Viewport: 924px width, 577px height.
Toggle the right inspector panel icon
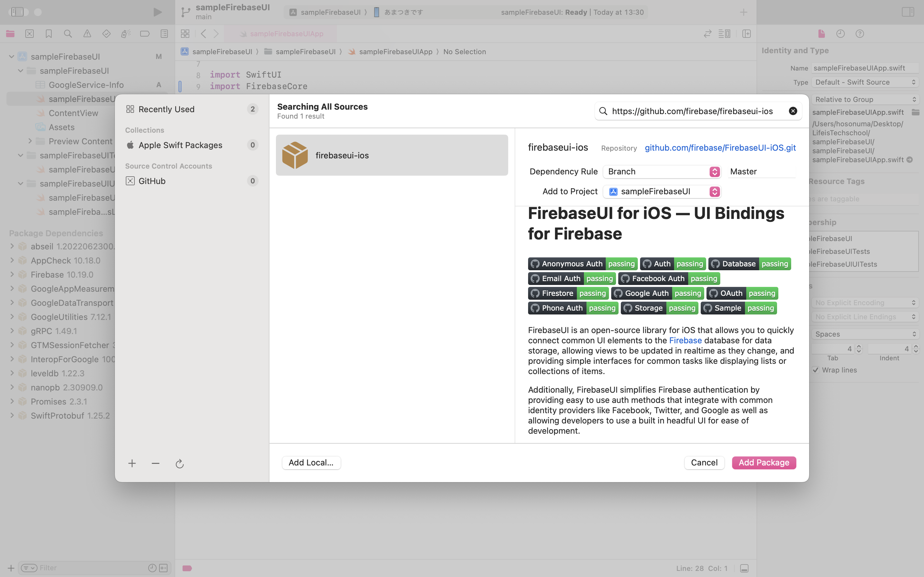pyautogui.click(x=908, y=12)
